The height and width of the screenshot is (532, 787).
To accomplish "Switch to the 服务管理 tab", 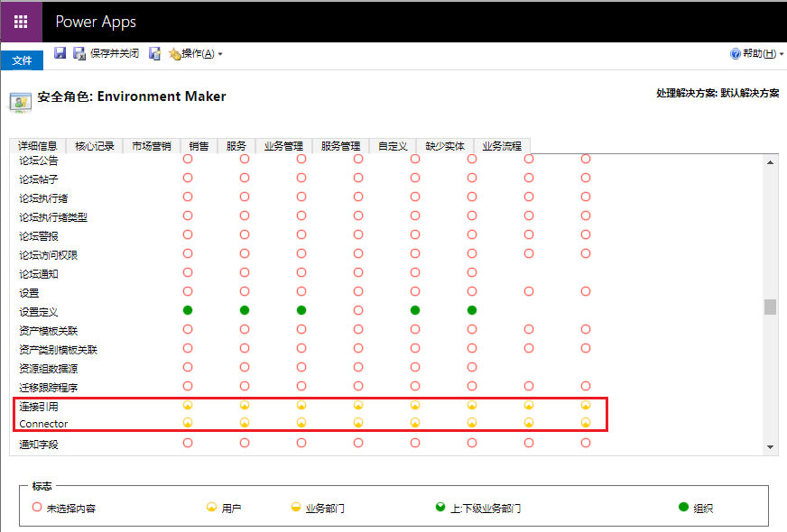I will pyautogui.click(x=340, y=146).
